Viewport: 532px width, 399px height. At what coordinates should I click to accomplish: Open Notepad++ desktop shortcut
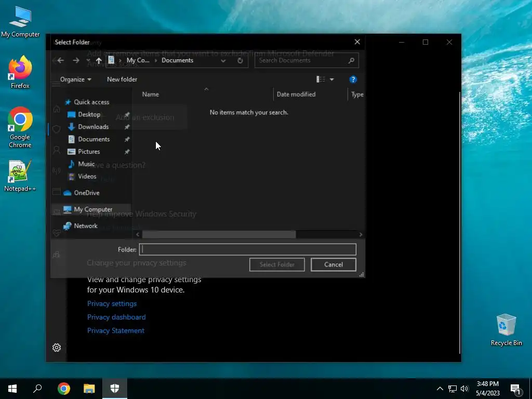pos(20,176)
